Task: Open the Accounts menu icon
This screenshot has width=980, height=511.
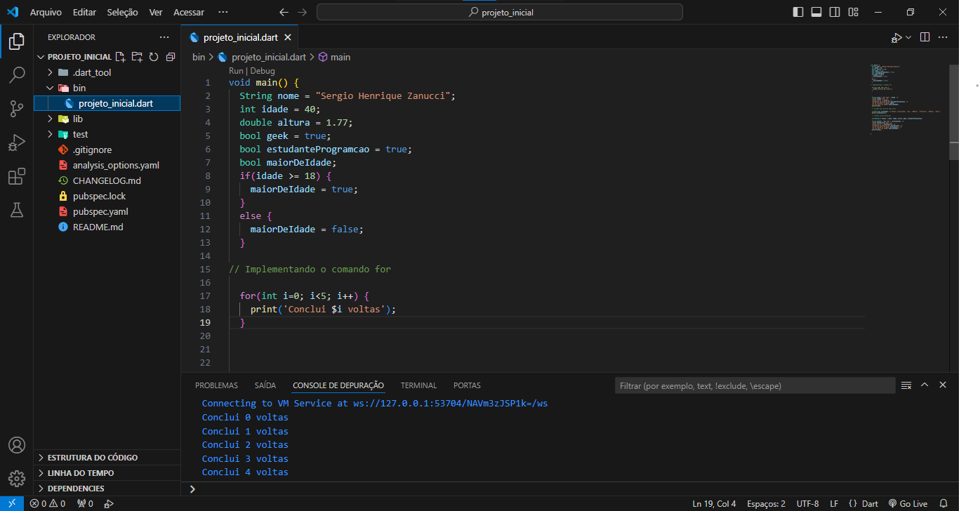Action: coord(17,445)
